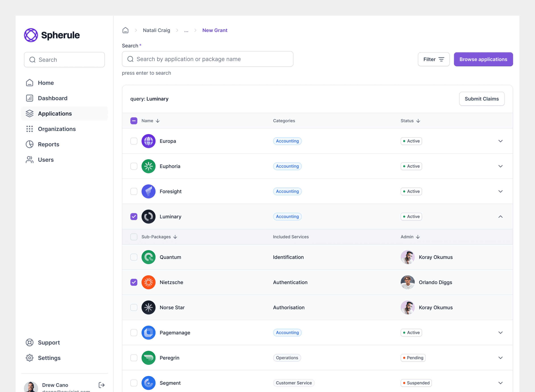Sort by Name column arrow icon
Image resolution: width=535 pixels, height=392 pixels.
[158, 121]
